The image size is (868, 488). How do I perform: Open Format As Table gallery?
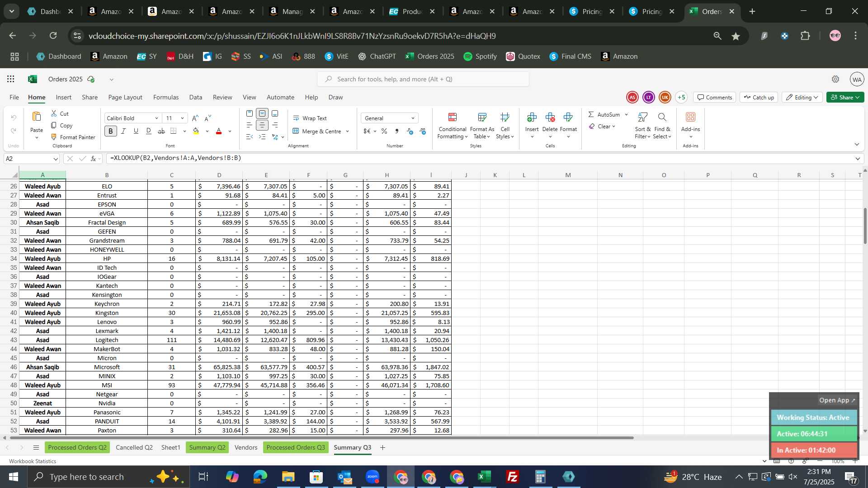point(482,126)
